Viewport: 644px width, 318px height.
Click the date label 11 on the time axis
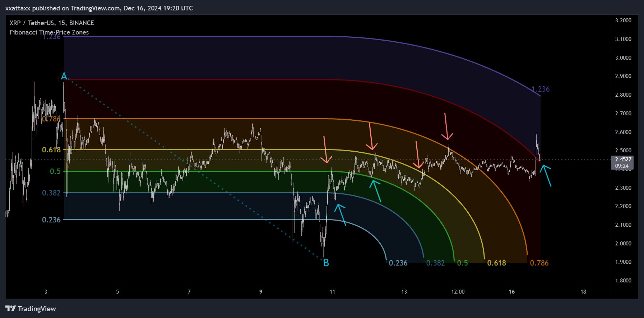[x=333, y=292]
